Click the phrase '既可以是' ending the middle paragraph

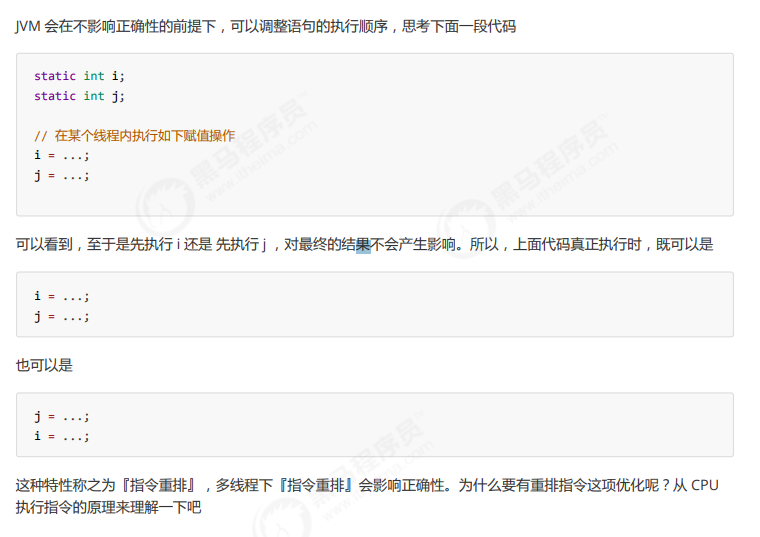[684, 244]
